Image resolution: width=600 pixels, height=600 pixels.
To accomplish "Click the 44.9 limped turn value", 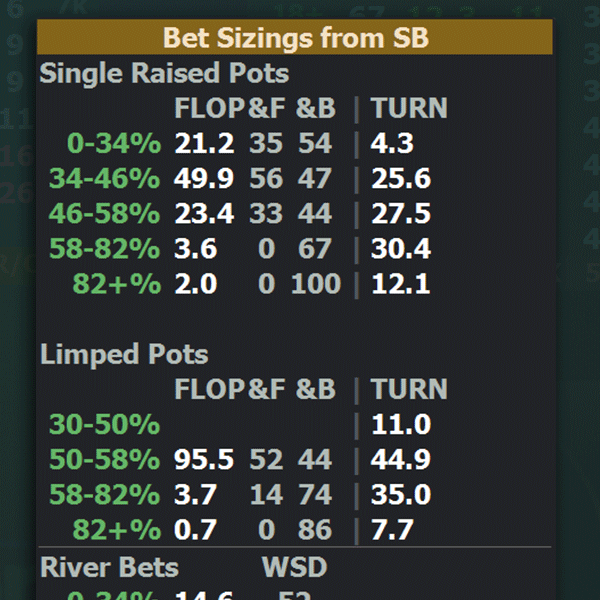I will pos(400,459).
